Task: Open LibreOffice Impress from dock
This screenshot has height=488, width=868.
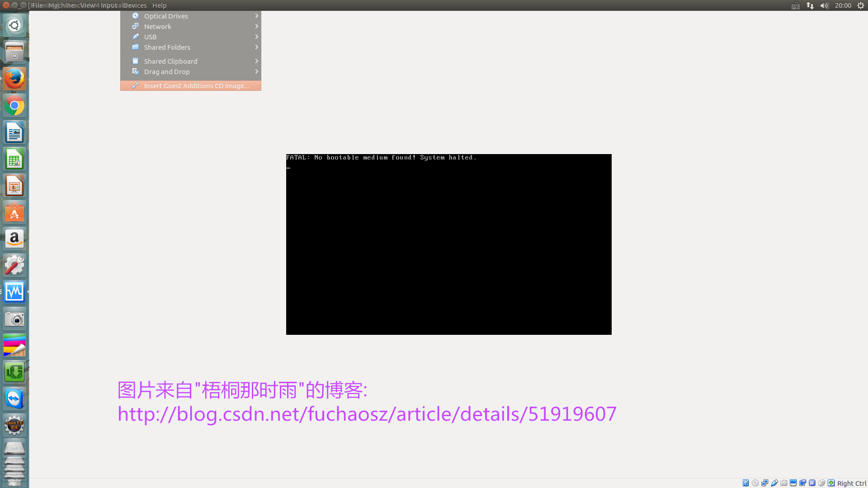Action: point(14,185)
